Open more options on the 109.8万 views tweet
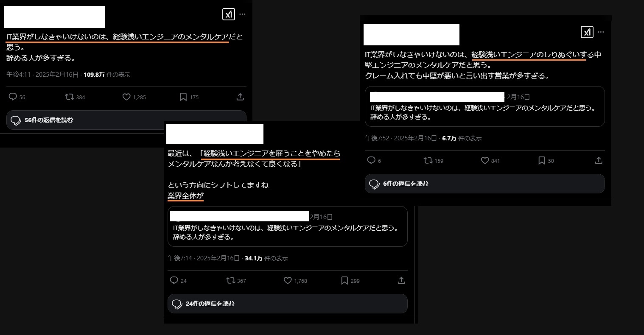 (242, 14)
